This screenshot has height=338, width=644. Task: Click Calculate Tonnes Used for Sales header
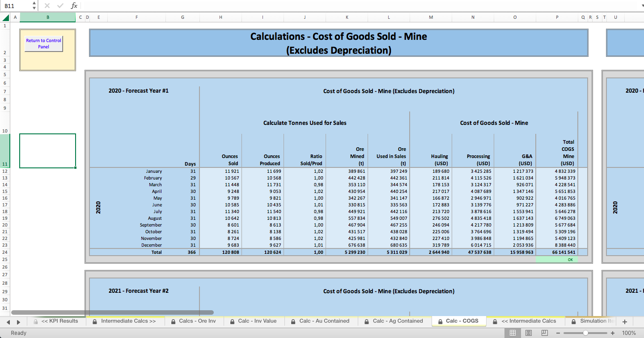[x=305, y=123]
